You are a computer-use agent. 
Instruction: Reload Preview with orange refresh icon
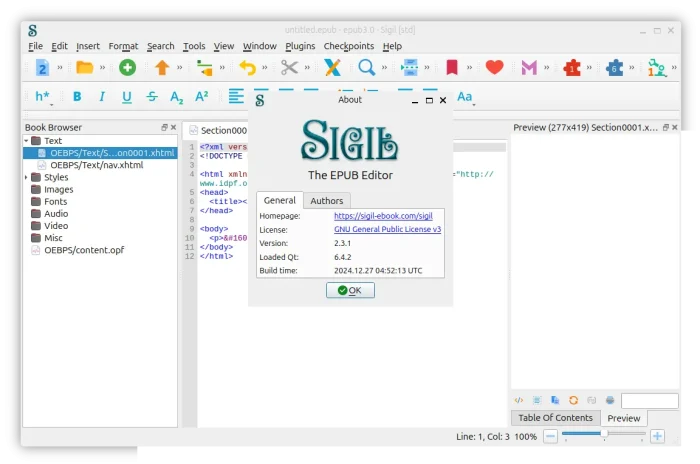pos(573,400)
